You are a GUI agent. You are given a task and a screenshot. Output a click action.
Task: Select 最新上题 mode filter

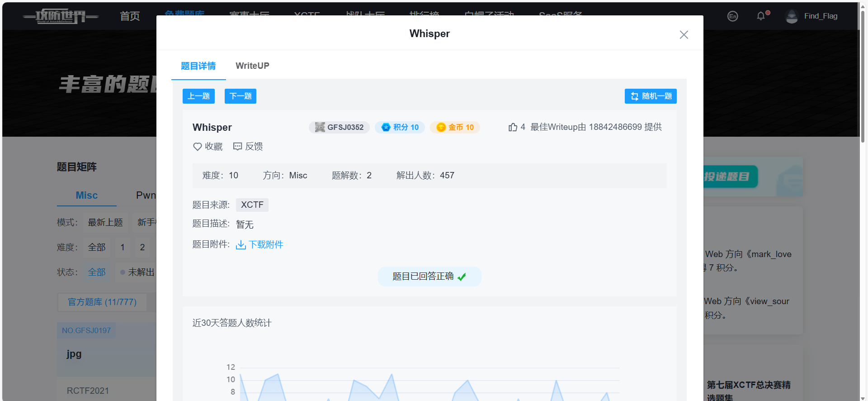pyautogui.click(x=105, y=223)
